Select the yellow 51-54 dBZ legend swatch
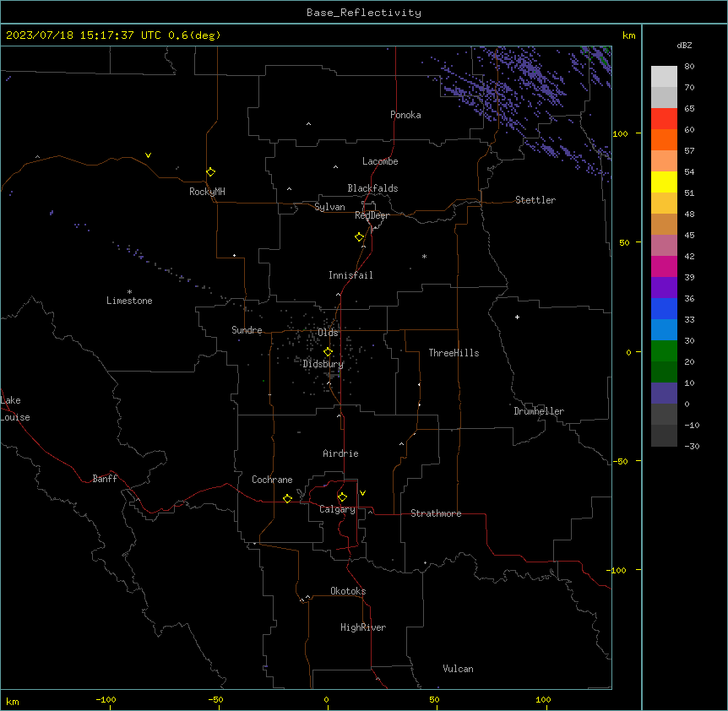 [664, 182]
